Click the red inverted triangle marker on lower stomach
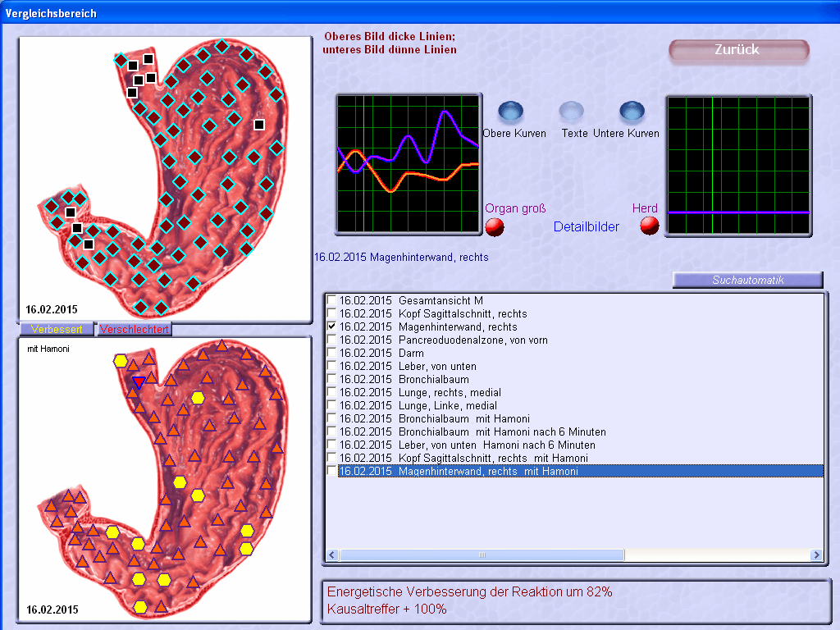The image size is (840, 630). pos(139,382)
